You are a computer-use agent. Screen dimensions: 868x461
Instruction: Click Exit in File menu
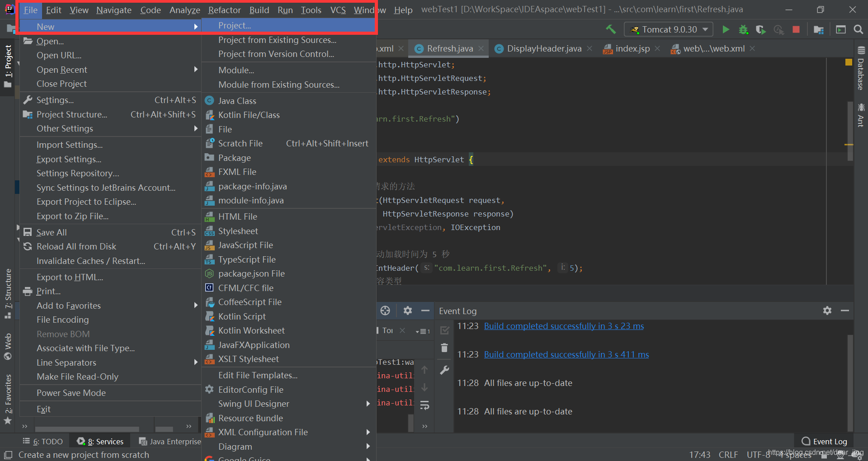[x=111, y=409]
